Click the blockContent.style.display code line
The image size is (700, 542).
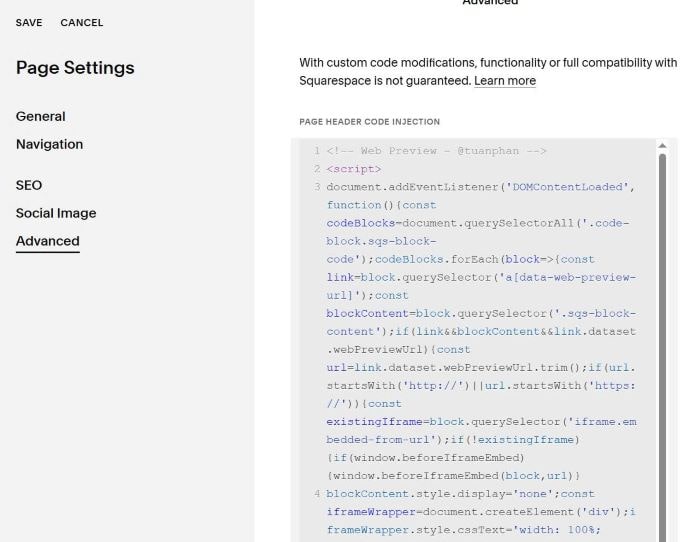(460, 494)
